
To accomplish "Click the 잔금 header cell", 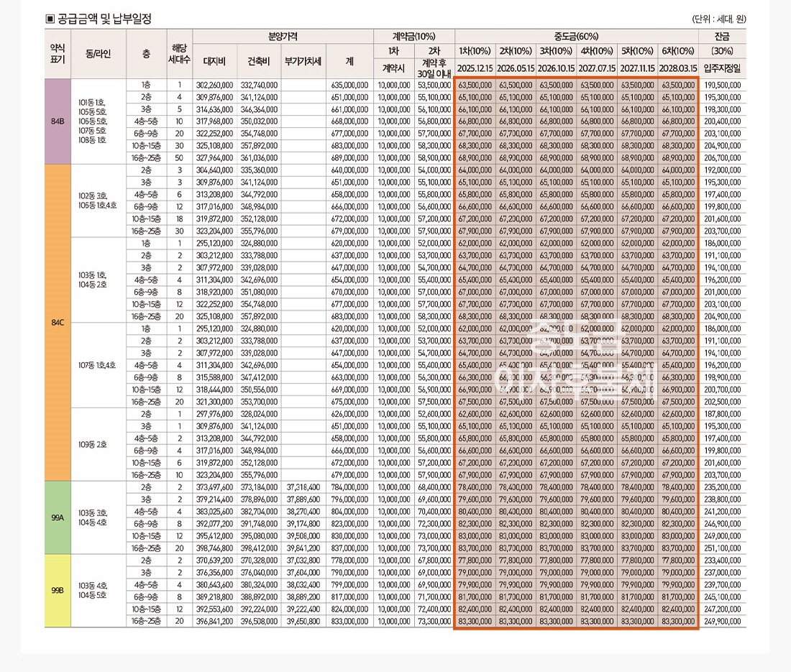I will 722,37.
